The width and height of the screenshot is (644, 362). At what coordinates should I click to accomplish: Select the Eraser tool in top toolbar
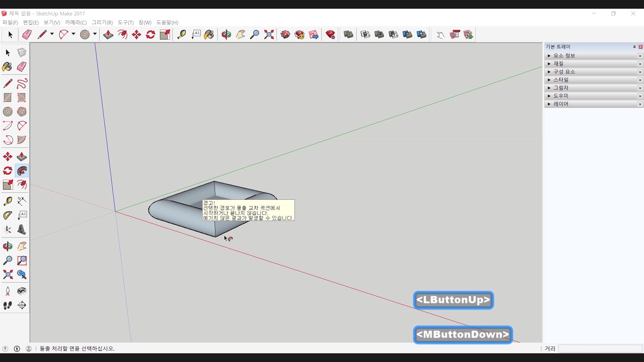pos(27,35)
